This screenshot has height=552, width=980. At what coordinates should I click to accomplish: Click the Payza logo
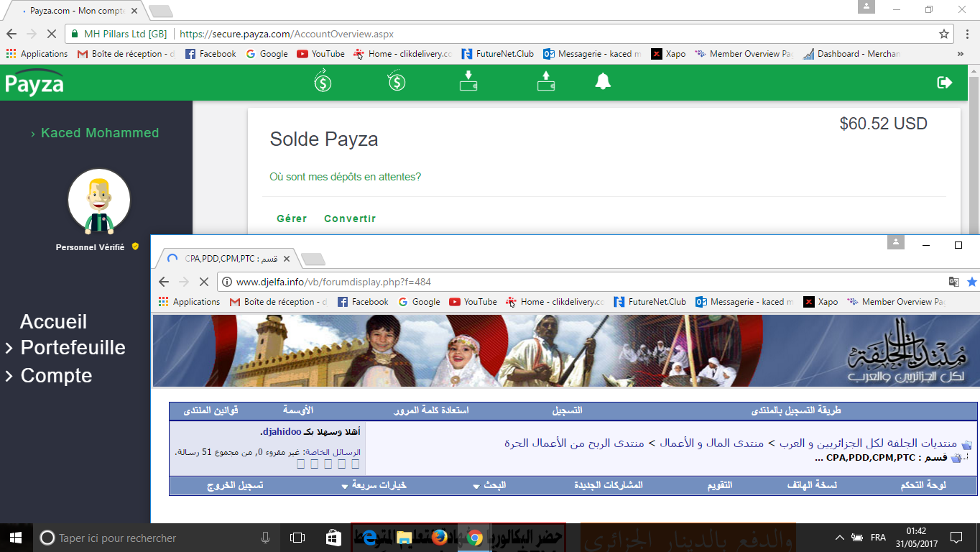pyautogui.click(x=34, y=83)
